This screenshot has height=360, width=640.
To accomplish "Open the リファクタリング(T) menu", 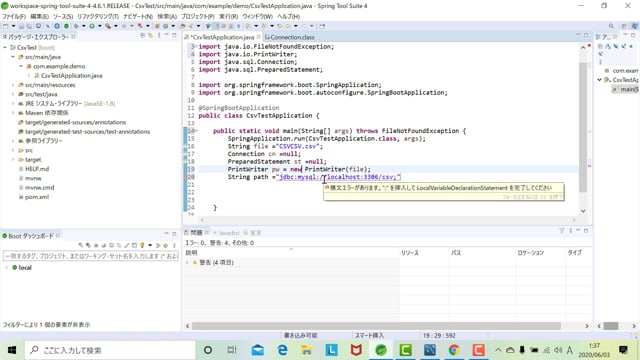I will tap(98, 16).
